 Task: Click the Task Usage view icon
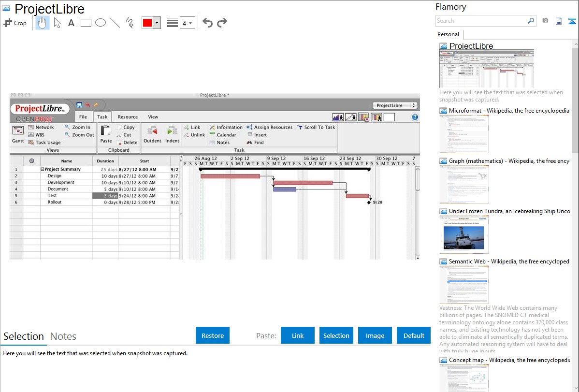[x=31, y=143]
